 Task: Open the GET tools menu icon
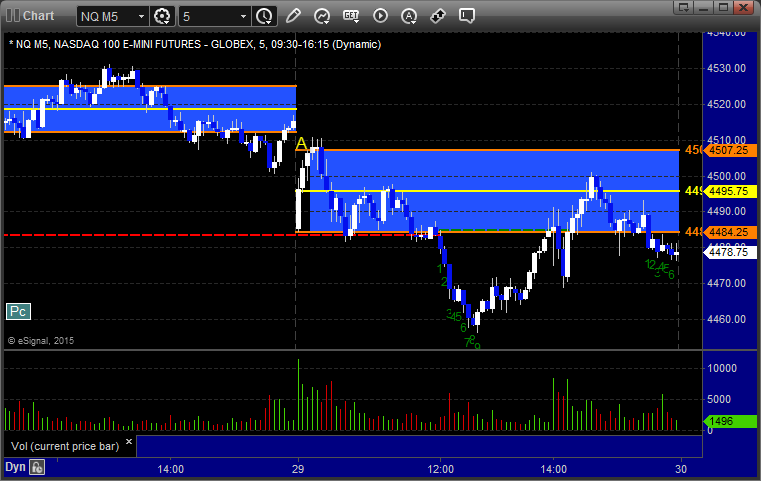[351, 16]
